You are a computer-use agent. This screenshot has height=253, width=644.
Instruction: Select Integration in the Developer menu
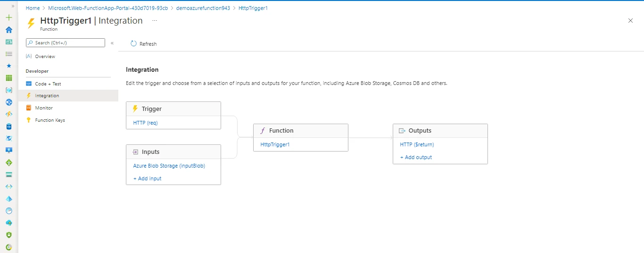68,96
